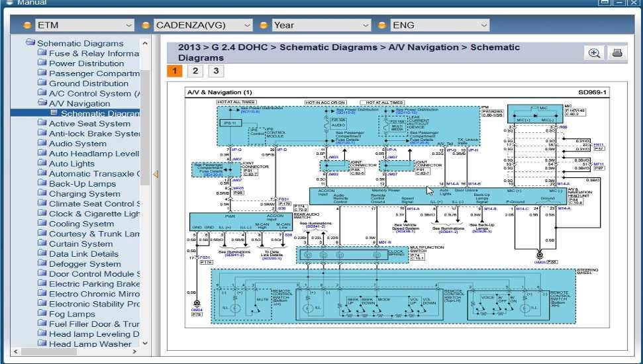This screenshot has height=364, width=643.
Task: Open the CADENZA(VG) model dropdown
Action: point(197,25)
